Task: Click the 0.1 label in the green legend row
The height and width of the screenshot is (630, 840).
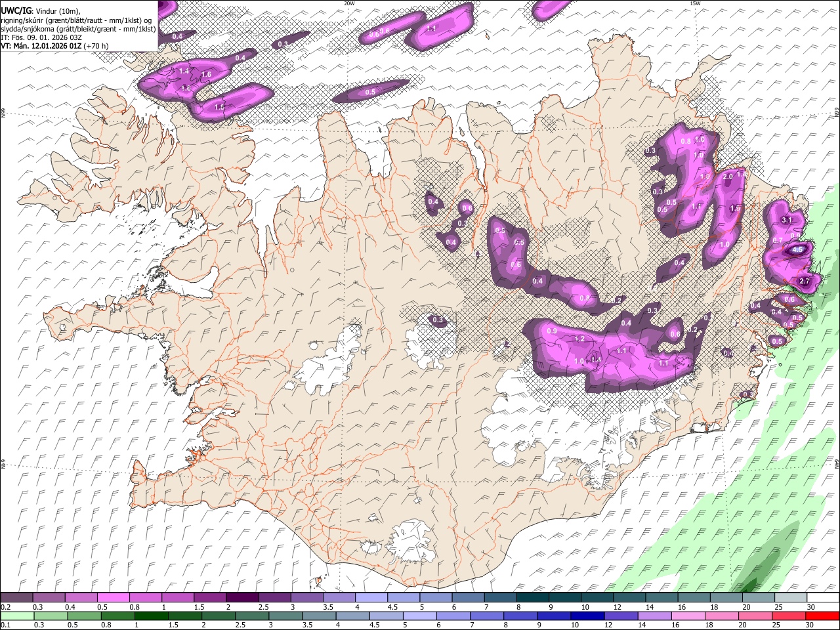Action: pos(6,625)
